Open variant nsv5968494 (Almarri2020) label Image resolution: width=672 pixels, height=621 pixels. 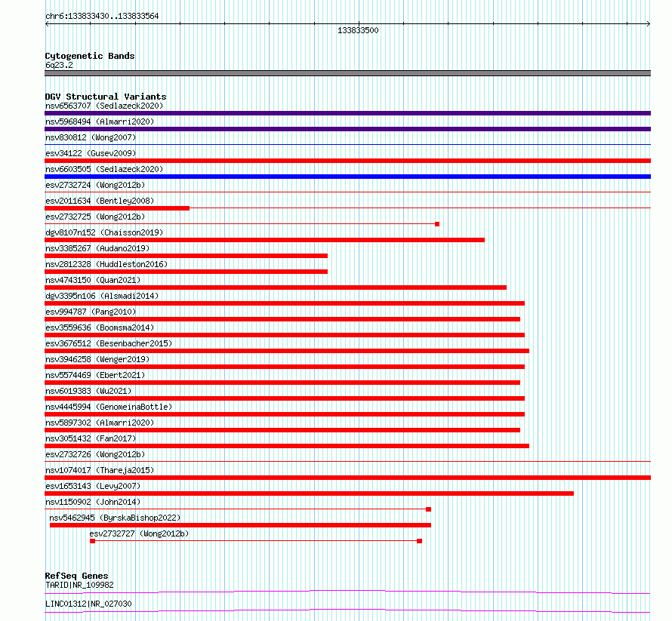coord(100,121)
